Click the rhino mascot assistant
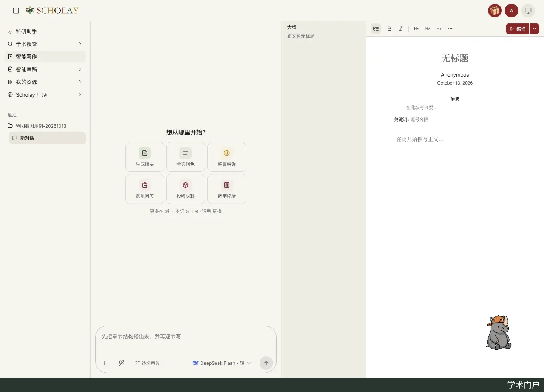Image resolution: width=544 pixels, height=392 pixels. point(499,332)
